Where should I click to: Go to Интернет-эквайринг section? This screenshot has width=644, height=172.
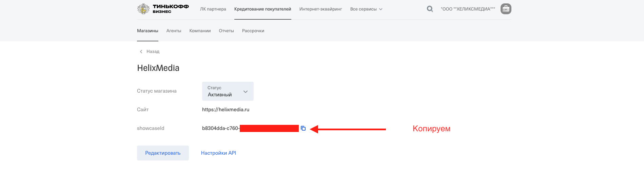coord(321,9)
